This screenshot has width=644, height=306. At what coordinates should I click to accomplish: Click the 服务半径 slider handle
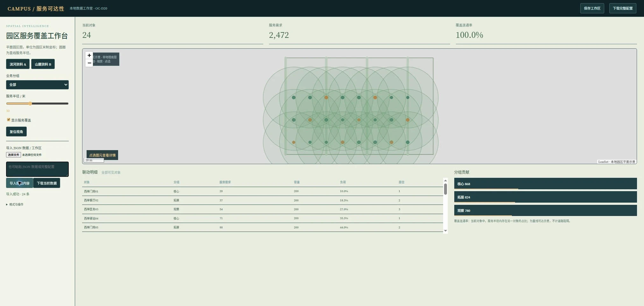coord(30,103)
